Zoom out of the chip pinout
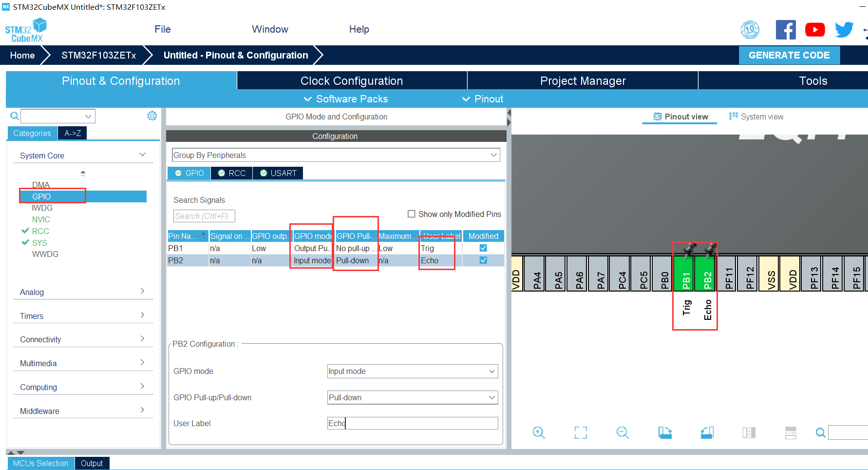868x470 pixels. (x=623, y=432)
